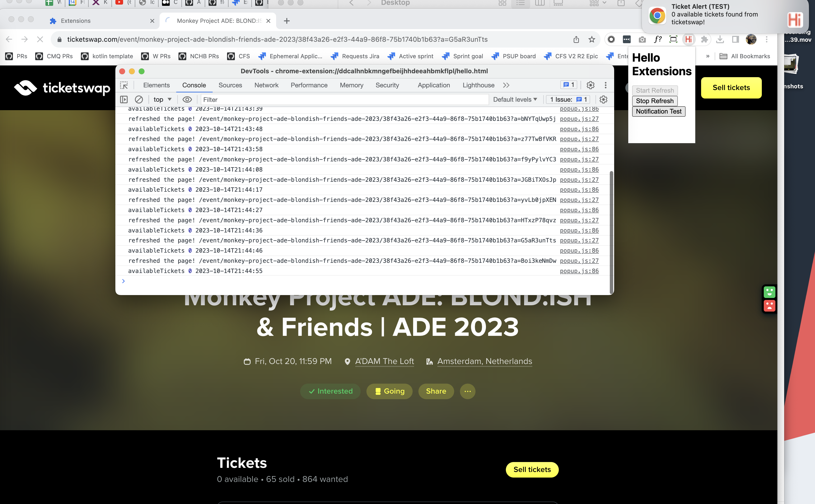Select the inspect element tool in DevTools
The width and height of the screenshot is (815, 504).
pyautogui.click(x=124, y=85)
